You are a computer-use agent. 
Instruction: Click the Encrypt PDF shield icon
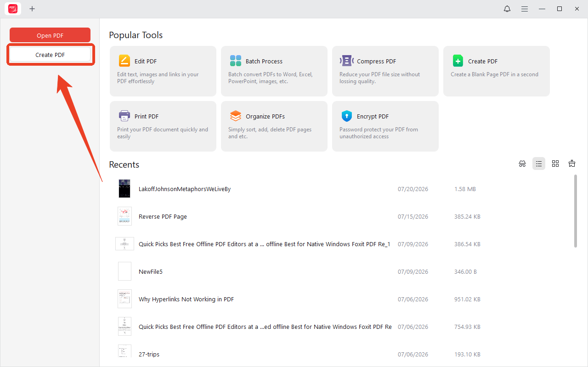coord(347,116)
